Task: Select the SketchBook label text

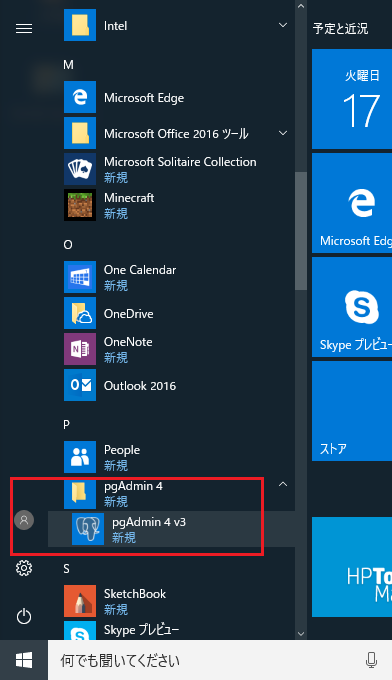Action: [135, 594]
